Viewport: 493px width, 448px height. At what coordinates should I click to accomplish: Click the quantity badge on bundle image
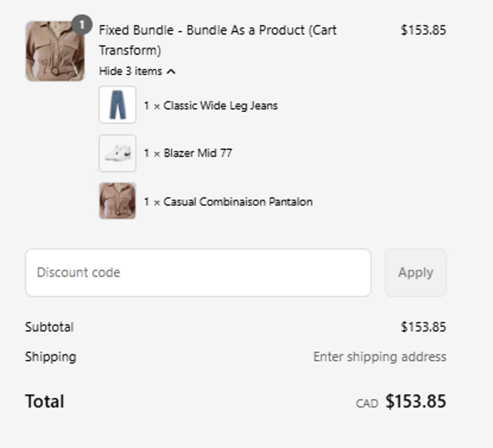point(82,25)
